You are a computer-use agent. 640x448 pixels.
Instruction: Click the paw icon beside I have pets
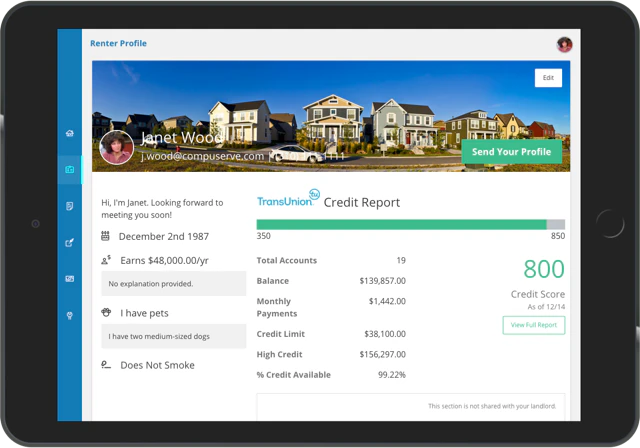106,313
